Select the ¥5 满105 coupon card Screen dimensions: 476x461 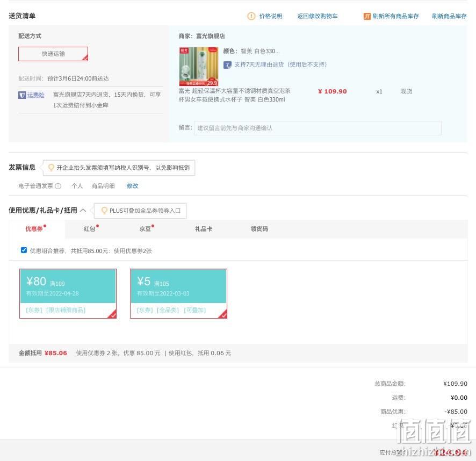tap(178, 293)
